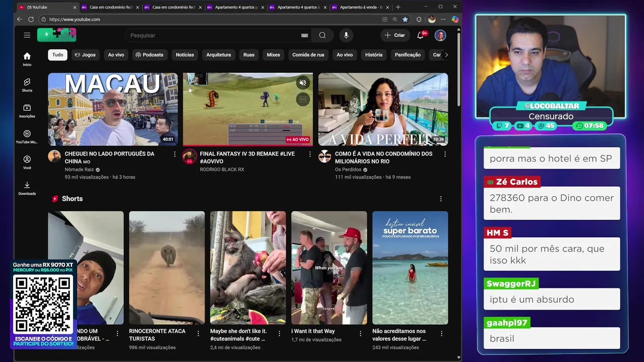The width and height of the screenshot is (644, 362).
Task: Click the magnifier search button
Action: tap(323, 35)
